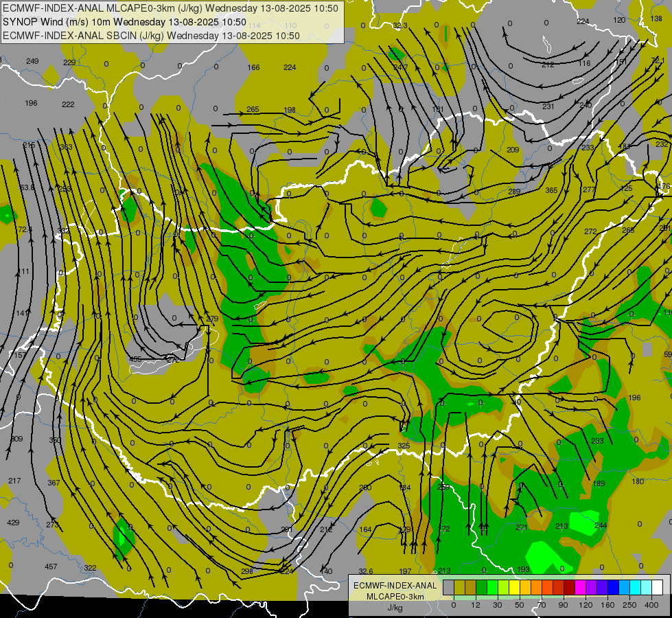Click the SYNOP Wind 10m title line
This screenshot has height=618, width=672.
(x=124, y=22)
